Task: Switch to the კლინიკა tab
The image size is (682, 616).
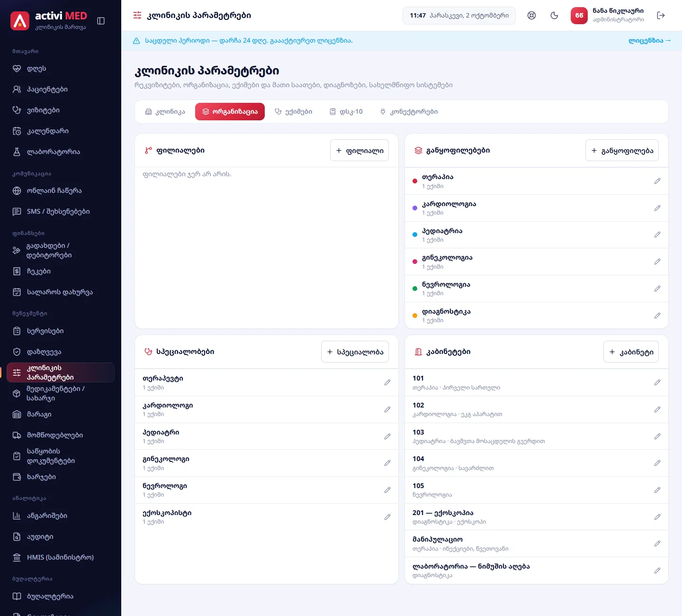Action: pos(165,112)
